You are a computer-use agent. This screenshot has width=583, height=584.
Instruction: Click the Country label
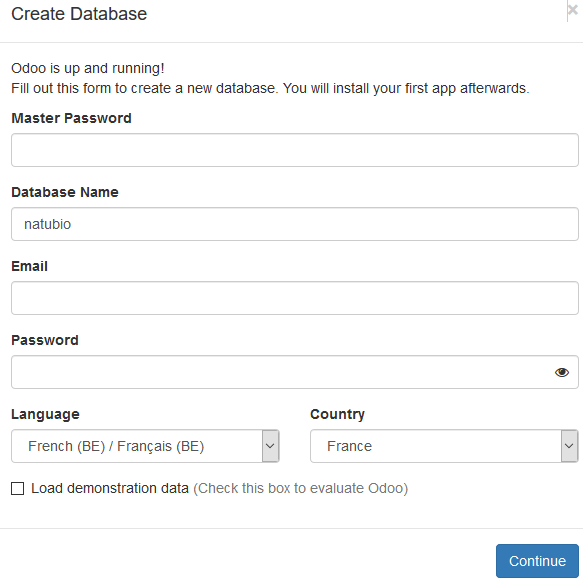[338, 414]
